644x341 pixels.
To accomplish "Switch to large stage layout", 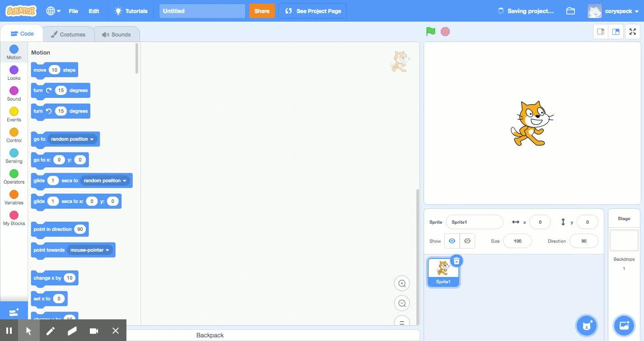I will pyautogui.click(x=616, y=32).
